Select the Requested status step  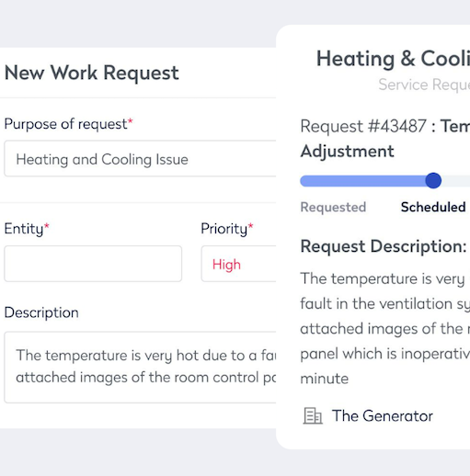click(x=333, y=207)
